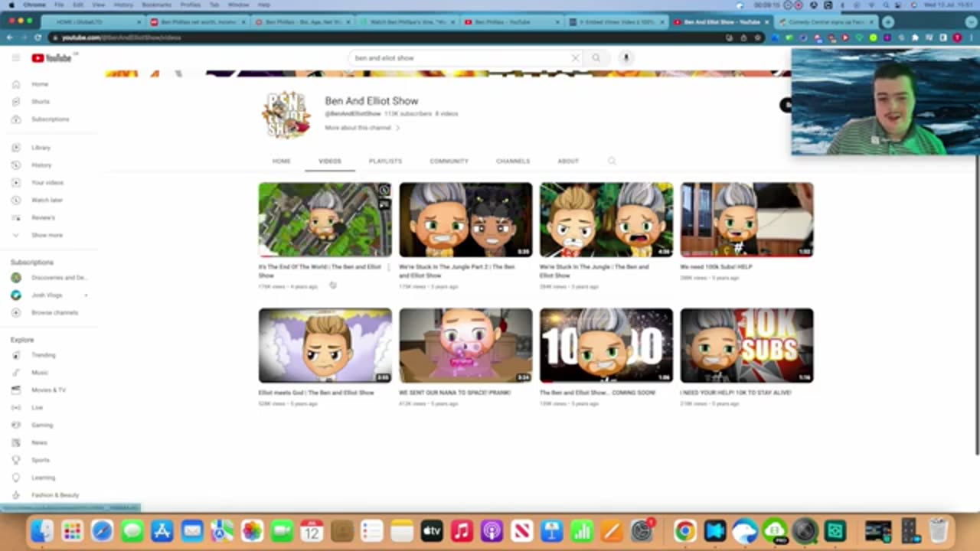Click It's The End Of The World thumbnail
Viewport: 980px width, 551px height.
[x=325, y=220]
